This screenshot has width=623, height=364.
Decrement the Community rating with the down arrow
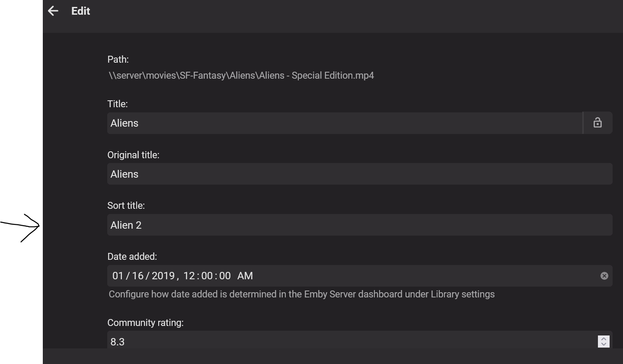click(604, 344)
